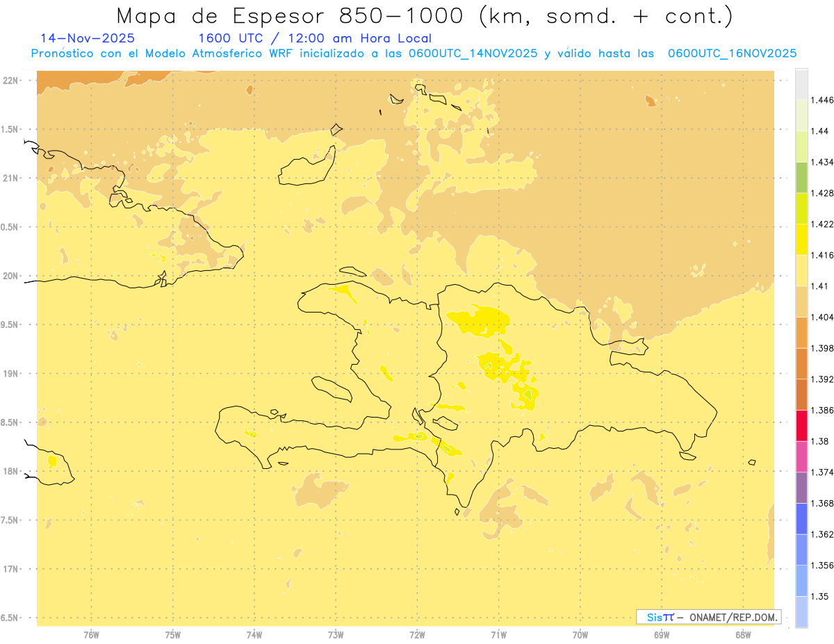
Task: Click the light orange 1.398–1.404 legend swatch
Action: point(801,333)
